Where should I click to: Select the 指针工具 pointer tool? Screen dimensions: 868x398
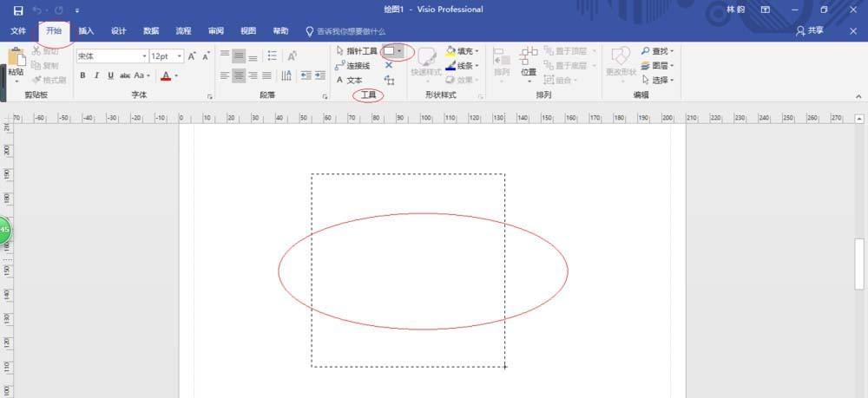point(357,51)
